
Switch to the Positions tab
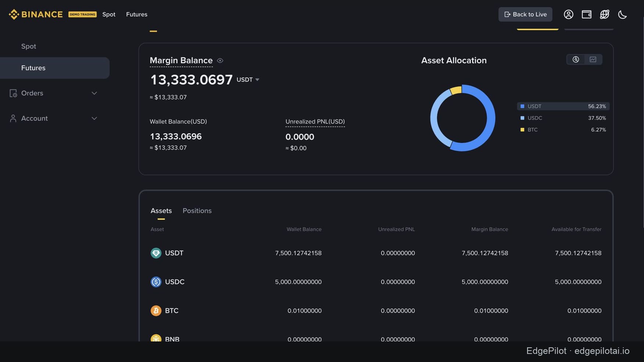point(197,211)
